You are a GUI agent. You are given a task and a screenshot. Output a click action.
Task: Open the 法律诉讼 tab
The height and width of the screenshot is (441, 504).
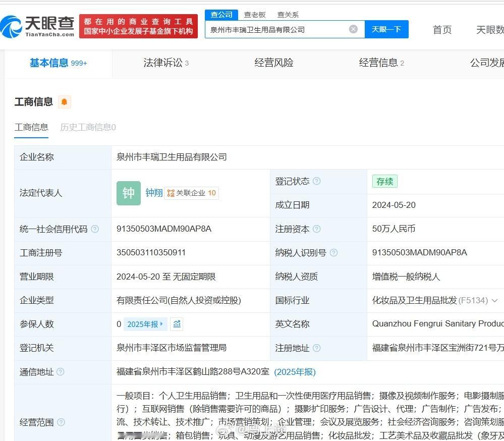click(166, 63)
